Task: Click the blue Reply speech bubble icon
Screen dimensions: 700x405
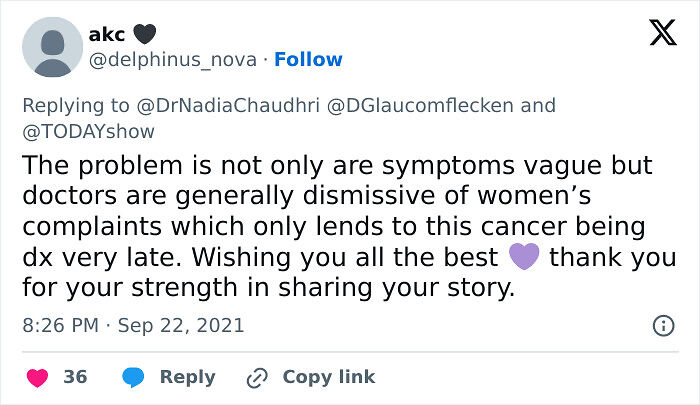Action: [x=132, y=377]
